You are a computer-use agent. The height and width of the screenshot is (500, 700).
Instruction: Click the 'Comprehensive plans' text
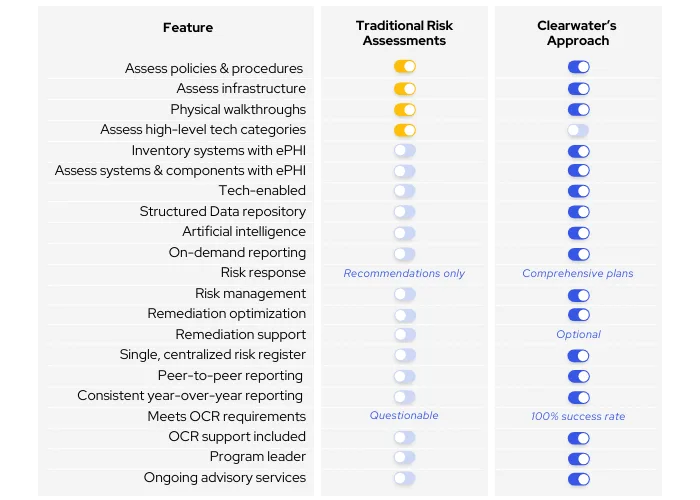(578, 273)
